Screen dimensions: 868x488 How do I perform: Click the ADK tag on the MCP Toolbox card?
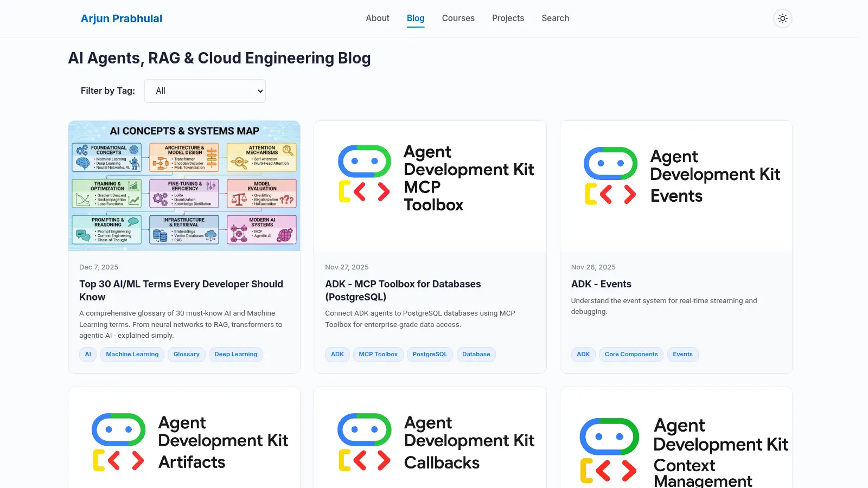point(337,355)
